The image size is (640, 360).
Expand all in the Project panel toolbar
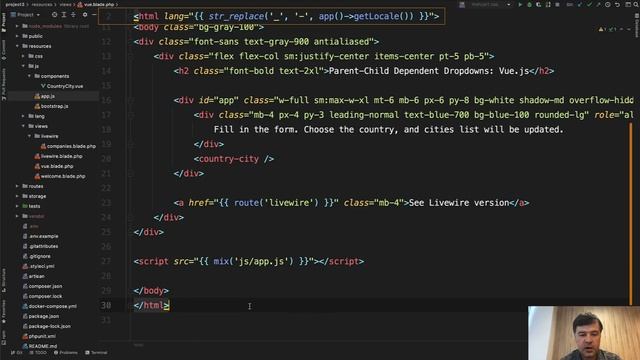pos(64,15)
